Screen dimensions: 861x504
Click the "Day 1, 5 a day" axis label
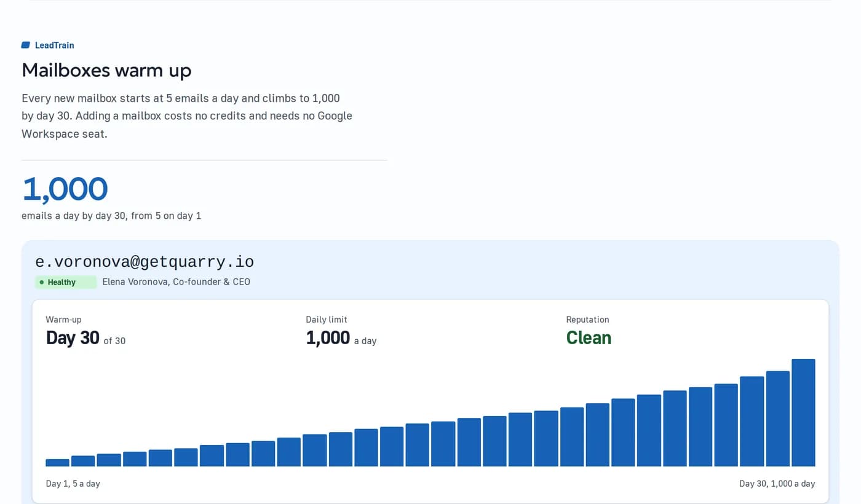coord(73,484)
